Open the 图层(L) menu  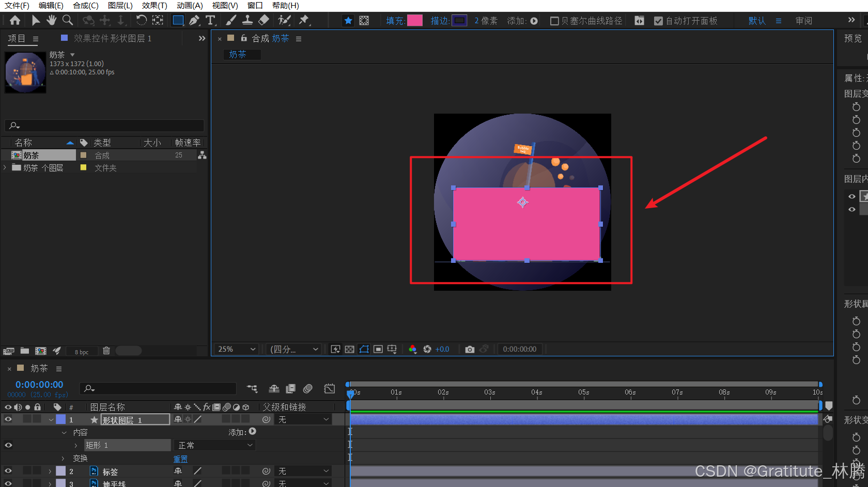coord(120,6)
